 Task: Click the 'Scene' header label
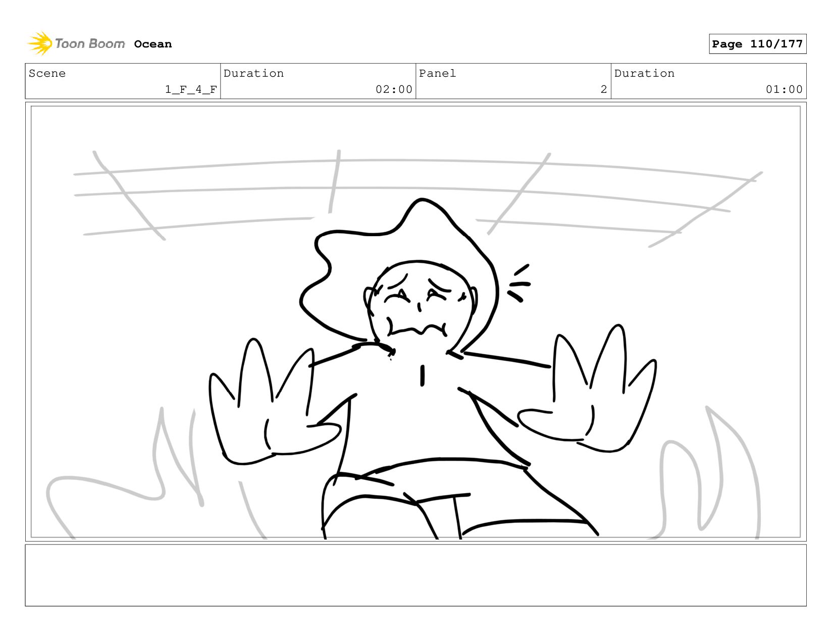point(47,73)
